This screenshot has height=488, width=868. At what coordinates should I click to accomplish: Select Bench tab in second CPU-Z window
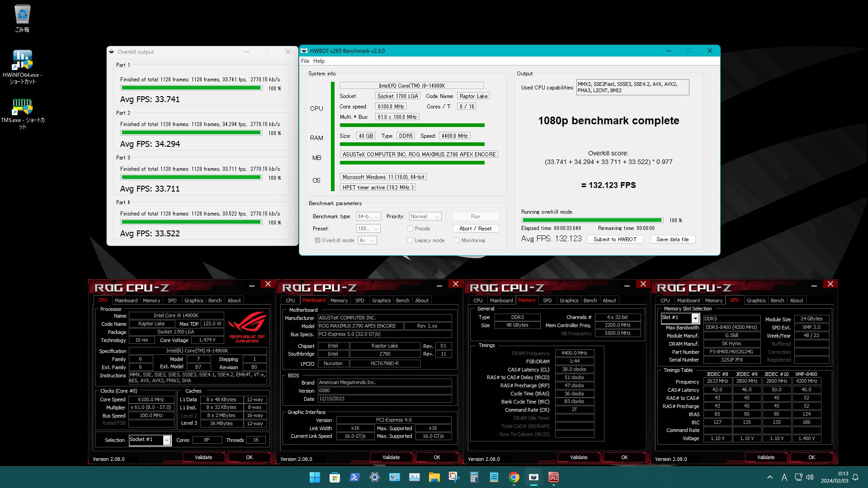[402, 300]
